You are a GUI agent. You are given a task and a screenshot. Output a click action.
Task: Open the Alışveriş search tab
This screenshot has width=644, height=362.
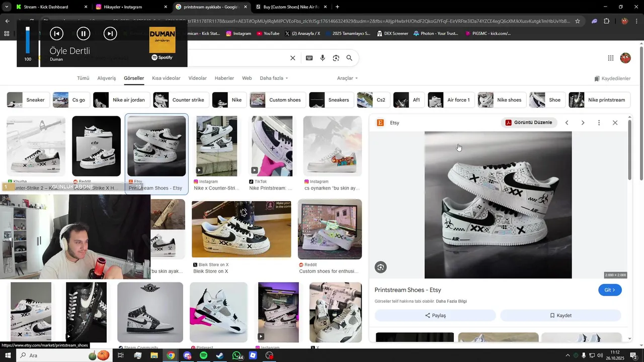(107, 78)
